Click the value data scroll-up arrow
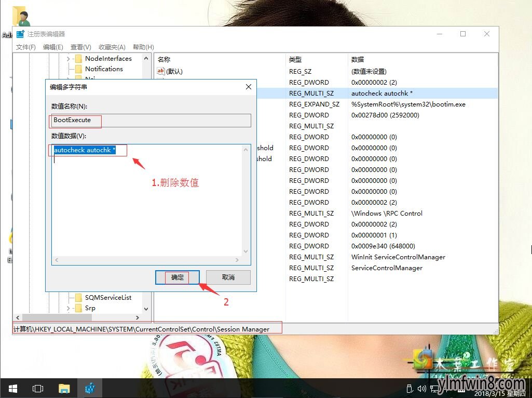This screenshot has height=398, width=532. click(x=246, y=150)
